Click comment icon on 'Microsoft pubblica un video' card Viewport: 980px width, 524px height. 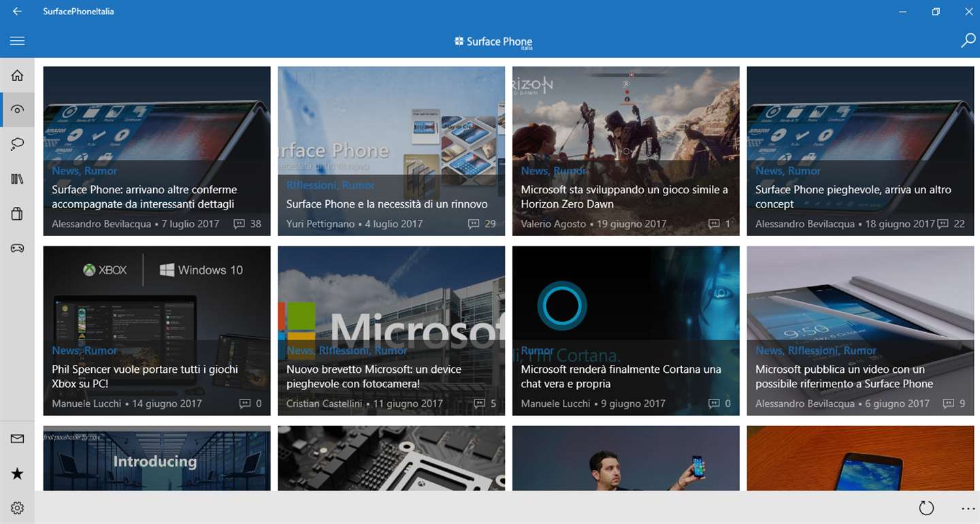coord(948,404)
